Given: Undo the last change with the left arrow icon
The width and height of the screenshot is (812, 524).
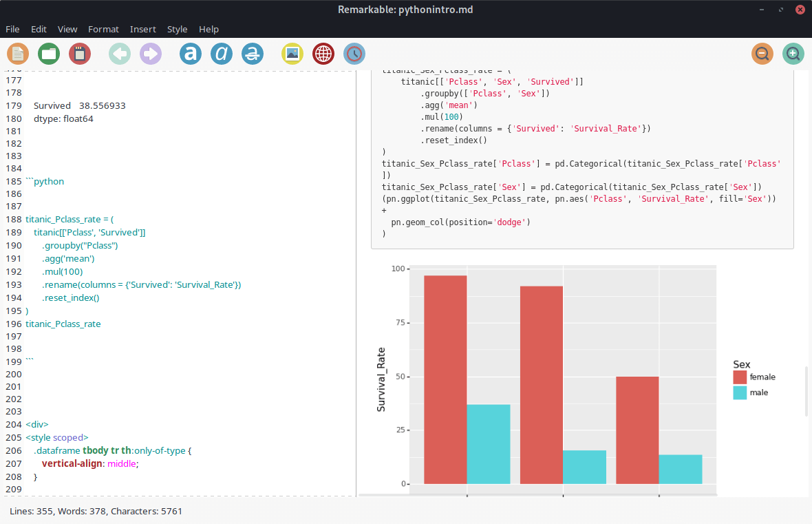Looking at the screenshot, I should click(x=120, y=54).
